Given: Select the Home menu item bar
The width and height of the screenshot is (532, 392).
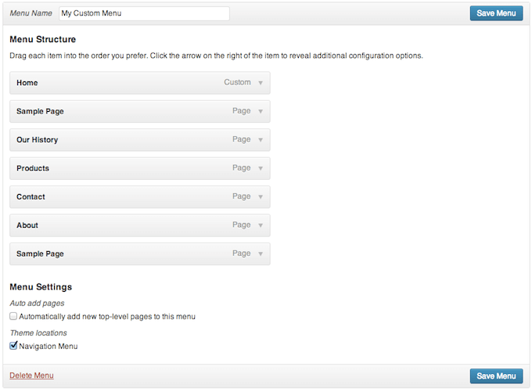Looking at the screenshot, I should (x=140, y=83).
